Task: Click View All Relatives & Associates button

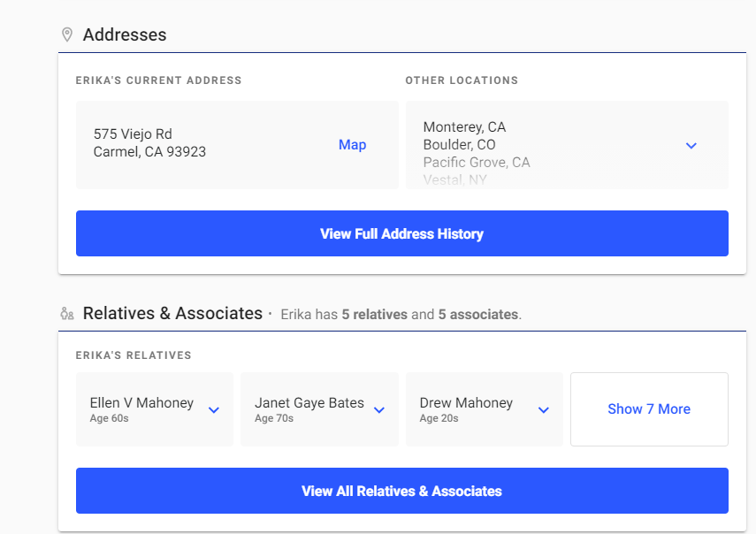Action: click(402, 491)
